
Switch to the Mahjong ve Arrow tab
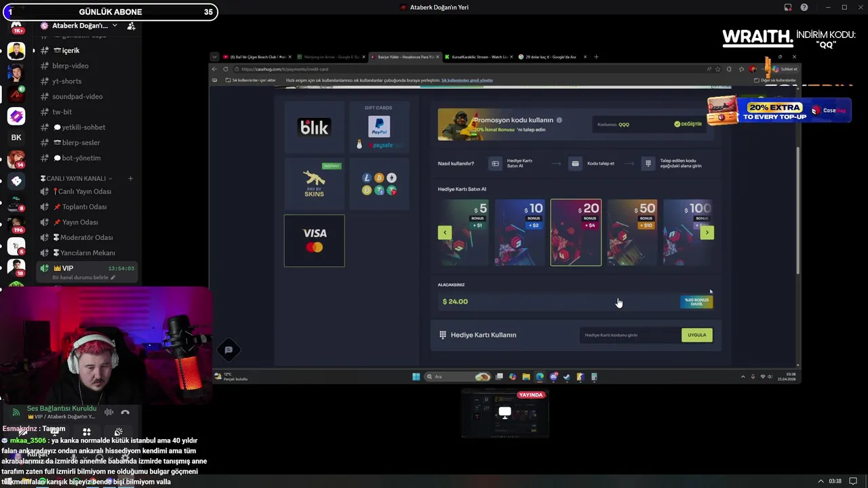(x=331, y=57)
